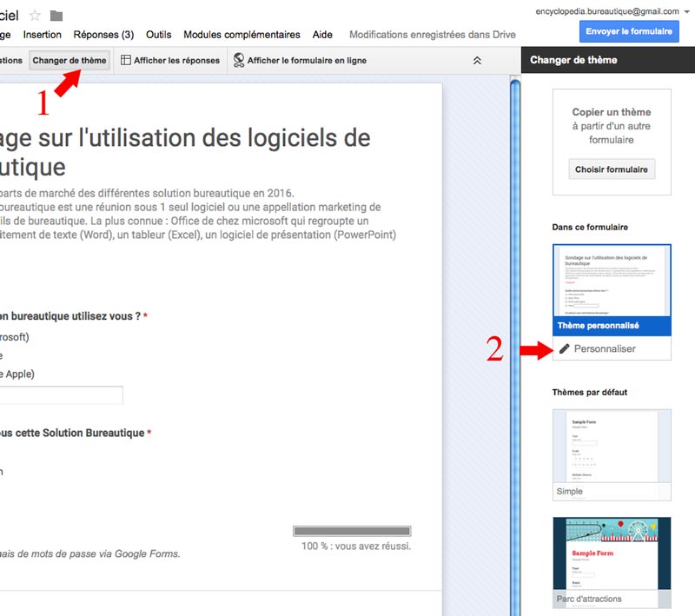Click the form progress bar
The height and width of the screenshot is (616, 695).
(352, 531)
